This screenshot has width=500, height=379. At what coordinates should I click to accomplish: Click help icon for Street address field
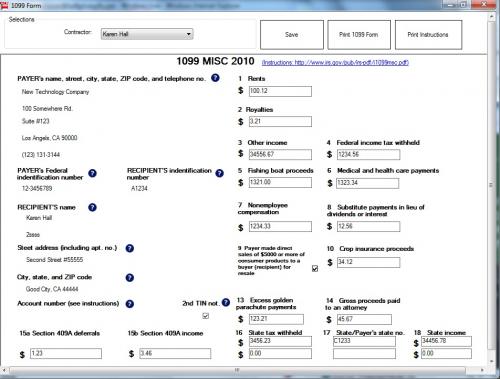[130, 248]
